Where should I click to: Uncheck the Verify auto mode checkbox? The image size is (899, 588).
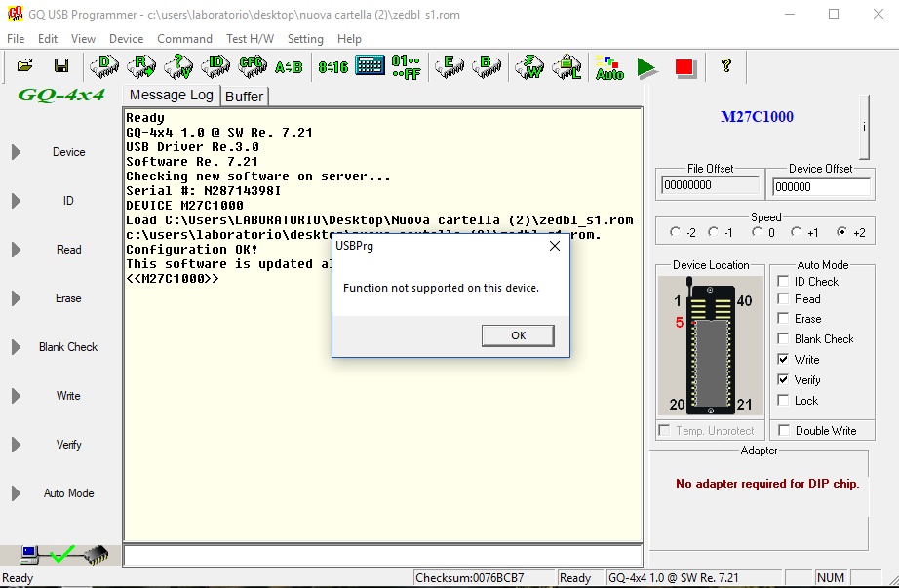tap(783, 380)
